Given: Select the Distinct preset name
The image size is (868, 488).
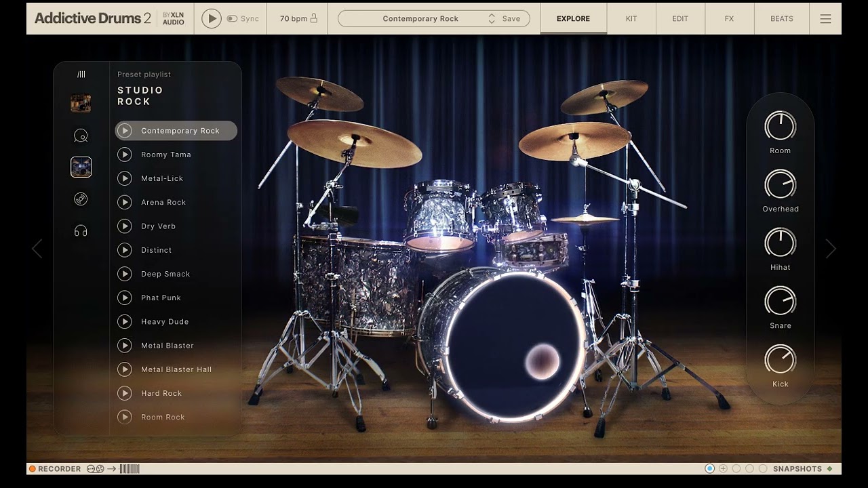Looking at the screenshot, I should click(x=156, y=250).
